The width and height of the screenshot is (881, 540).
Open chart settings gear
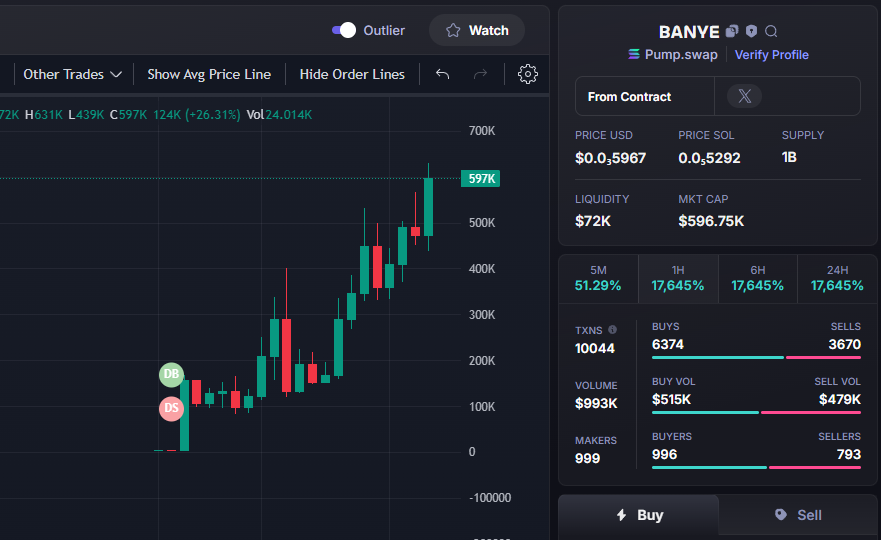point(528,74)
